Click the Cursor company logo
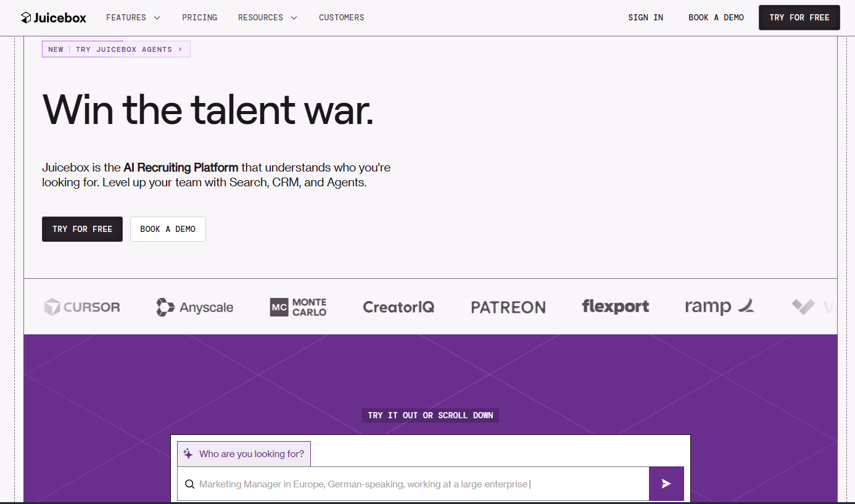 [x=82, y=307]
